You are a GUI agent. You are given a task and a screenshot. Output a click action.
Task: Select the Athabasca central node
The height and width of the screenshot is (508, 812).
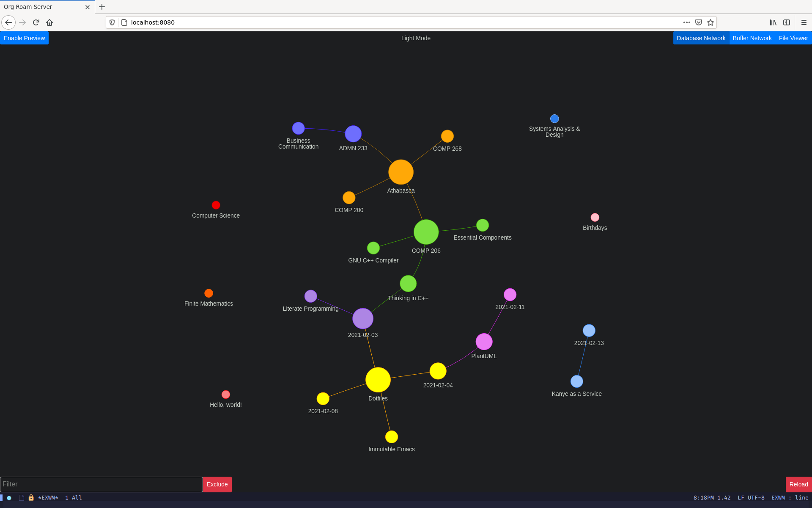pyautogui.click(x=401, y=172)
